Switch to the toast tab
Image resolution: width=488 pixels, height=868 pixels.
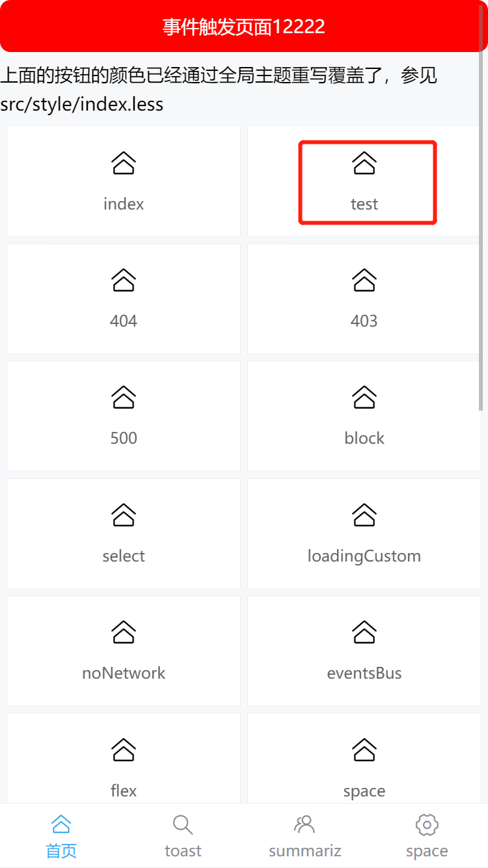[x=183, y=836]
